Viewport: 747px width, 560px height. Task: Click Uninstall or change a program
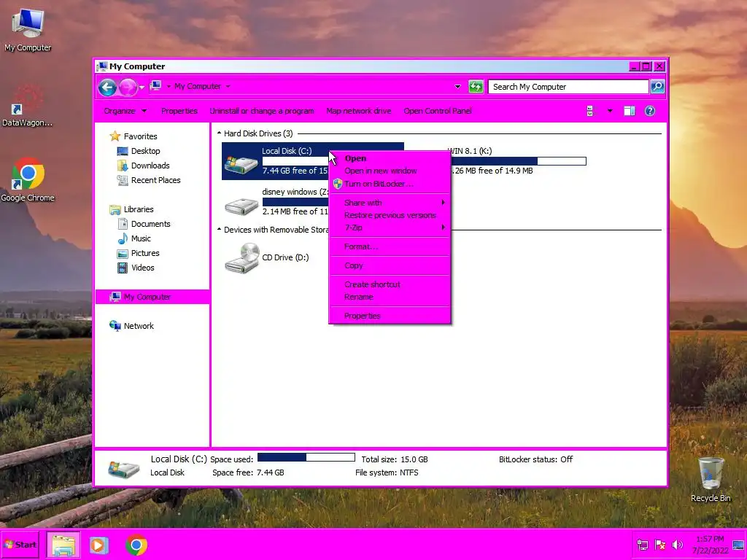pyautogui.click(x=262, y=111)
